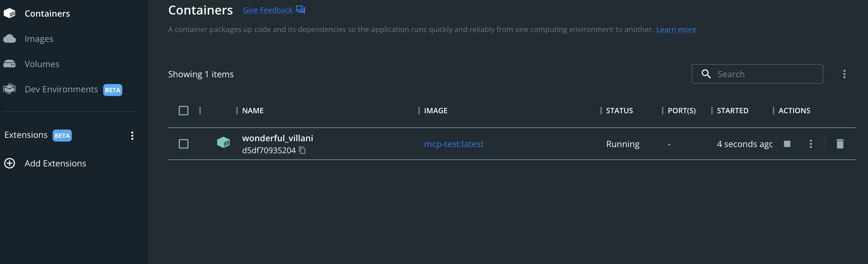Stop the running wonderful_villani container
The height and width of the screenshot is (264, 868).
coord(787,144)
